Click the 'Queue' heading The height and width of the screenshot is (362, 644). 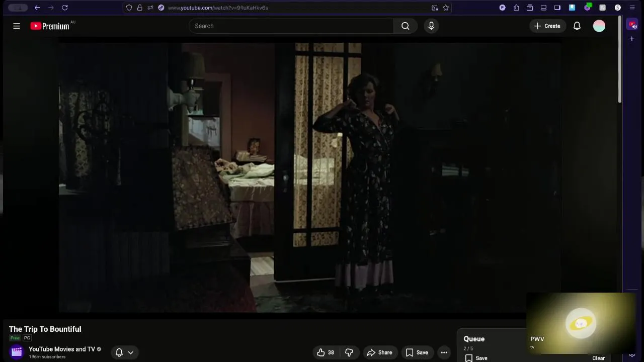tap(474, 339)
